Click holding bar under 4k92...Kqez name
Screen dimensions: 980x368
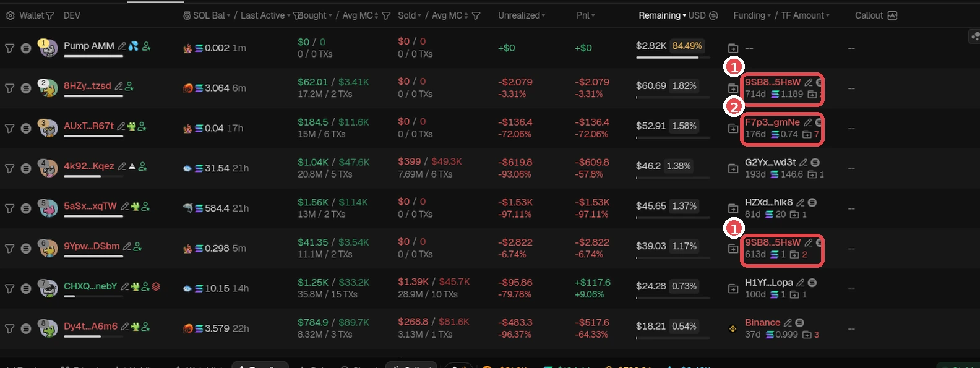pyautogui.click(x=93, y=176)
